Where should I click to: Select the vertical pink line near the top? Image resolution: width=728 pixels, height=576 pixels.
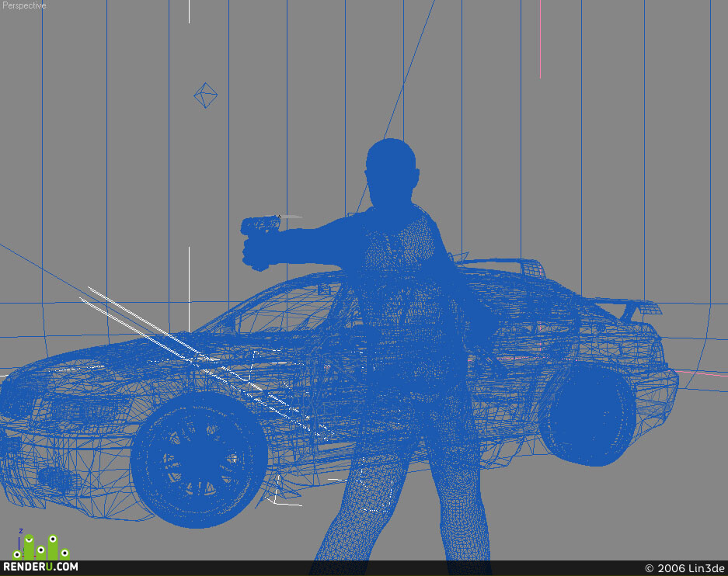(540, 39)
